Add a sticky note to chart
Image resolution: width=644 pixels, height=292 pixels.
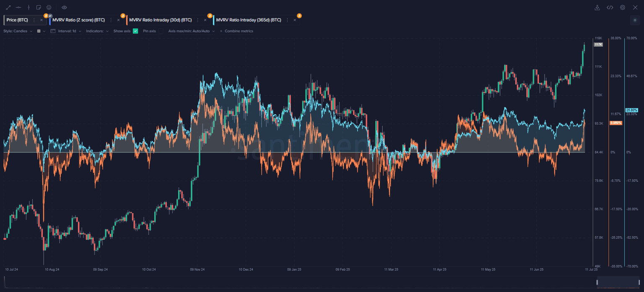click(39, 8)
